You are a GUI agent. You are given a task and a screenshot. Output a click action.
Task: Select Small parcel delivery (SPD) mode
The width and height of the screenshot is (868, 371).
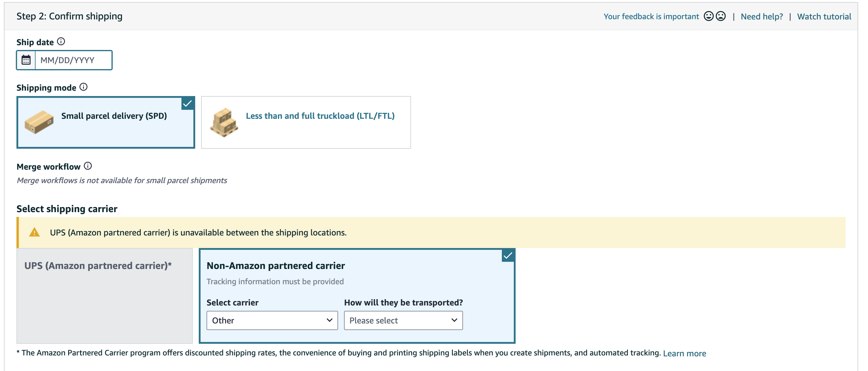pos(106,122)
